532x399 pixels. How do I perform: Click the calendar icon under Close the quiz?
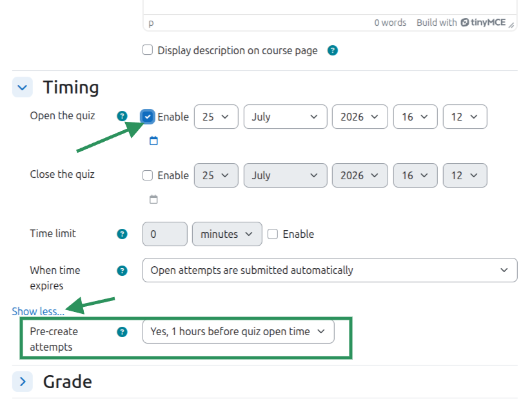coord(153,199)
